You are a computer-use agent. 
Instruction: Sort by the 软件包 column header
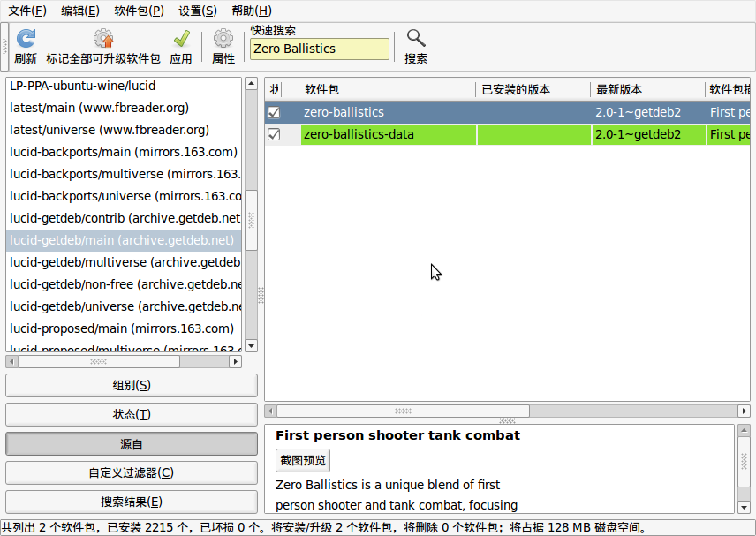coord(387,90)
